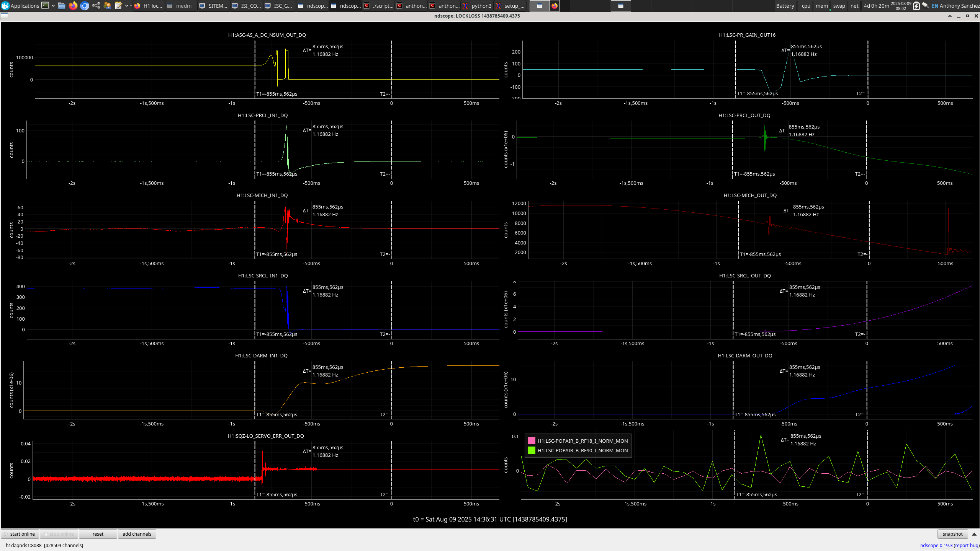Take a plot snapshot with the snapshot button
This screenshot has width=980, height=551.
click(952, 534)
